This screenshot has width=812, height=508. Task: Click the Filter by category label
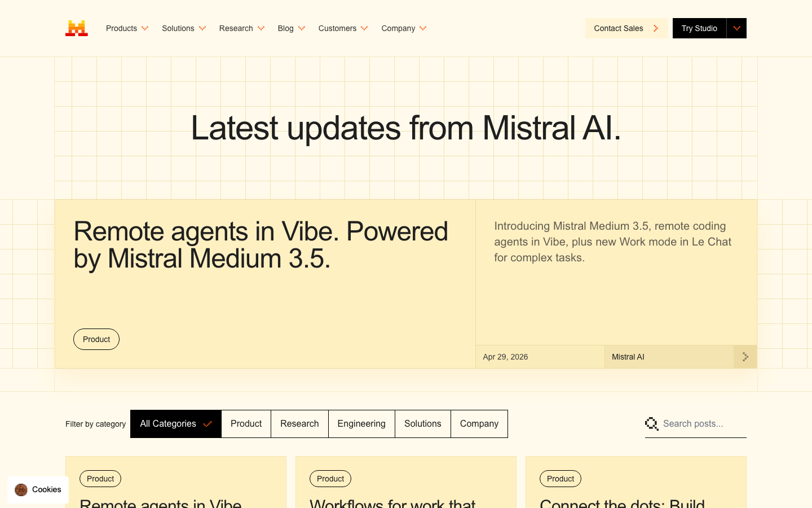coord(95,424)
